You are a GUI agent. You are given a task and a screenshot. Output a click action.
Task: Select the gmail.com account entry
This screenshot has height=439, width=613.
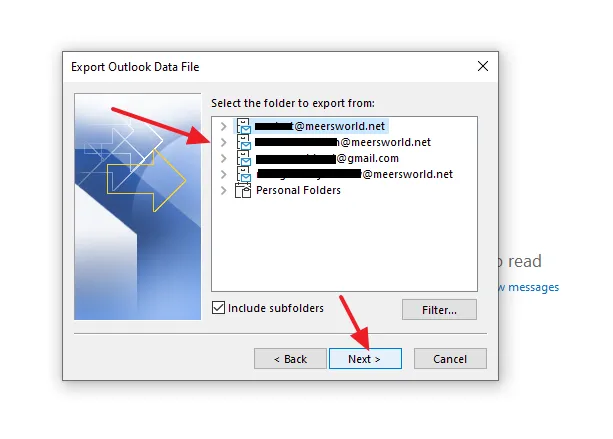[x=327, y=158]
